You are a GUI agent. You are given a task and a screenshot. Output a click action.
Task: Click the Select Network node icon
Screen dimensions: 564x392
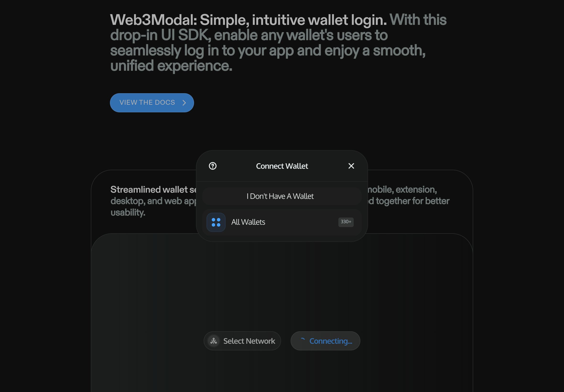[213, 341]
